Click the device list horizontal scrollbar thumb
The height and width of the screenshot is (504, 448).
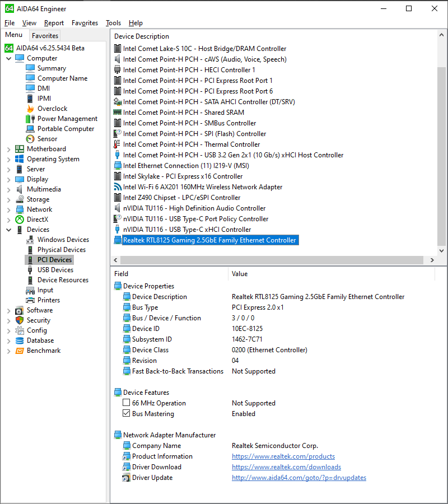click(272, 260)
